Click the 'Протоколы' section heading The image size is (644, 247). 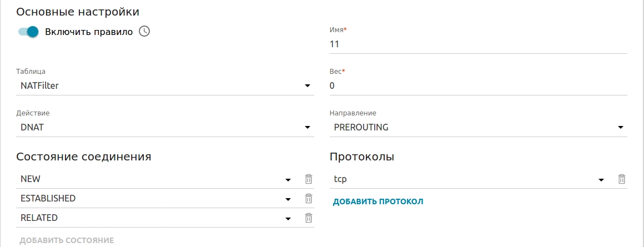[362, 157]
